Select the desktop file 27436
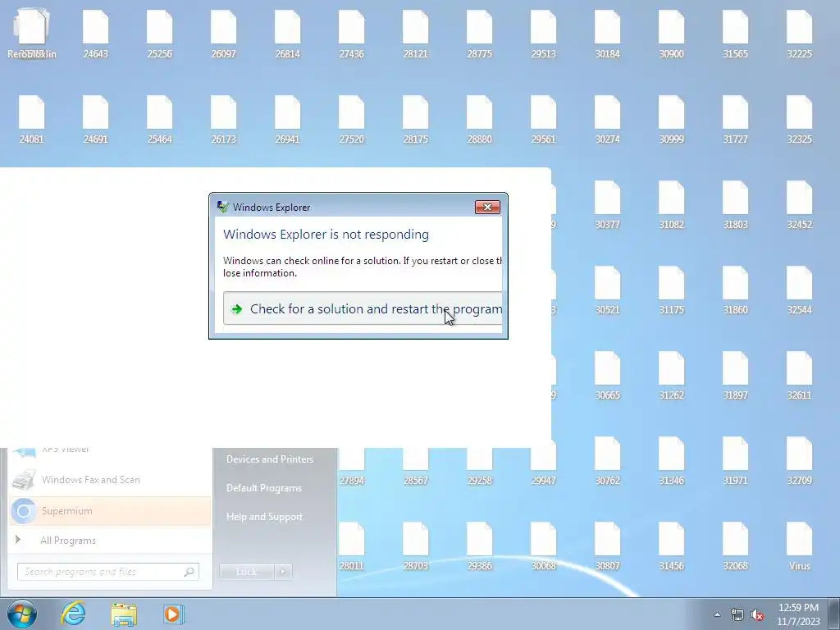The width and height of the screenshot is (840, 630). tap(351, 34)
